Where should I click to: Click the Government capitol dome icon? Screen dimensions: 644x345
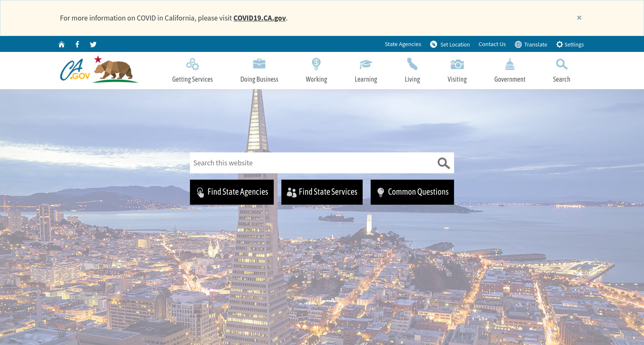pos(510,64)
